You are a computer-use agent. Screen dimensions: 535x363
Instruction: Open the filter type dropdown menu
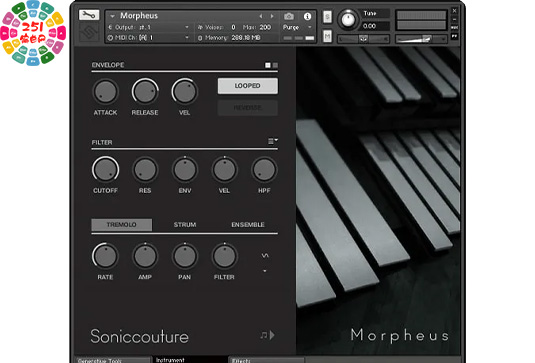[273, 141]
